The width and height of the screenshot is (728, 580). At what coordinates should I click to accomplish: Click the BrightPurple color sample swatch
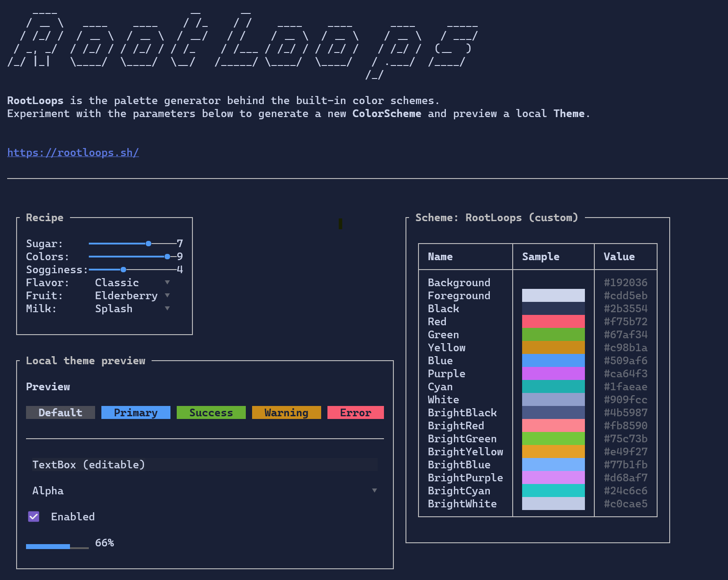[553, 478]
